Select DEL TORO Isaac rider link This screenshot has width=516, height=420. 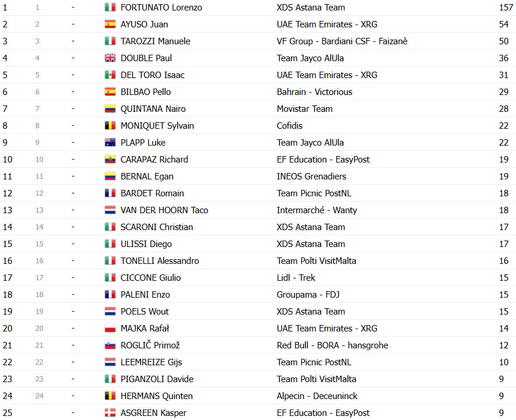(x=152, y=75)
